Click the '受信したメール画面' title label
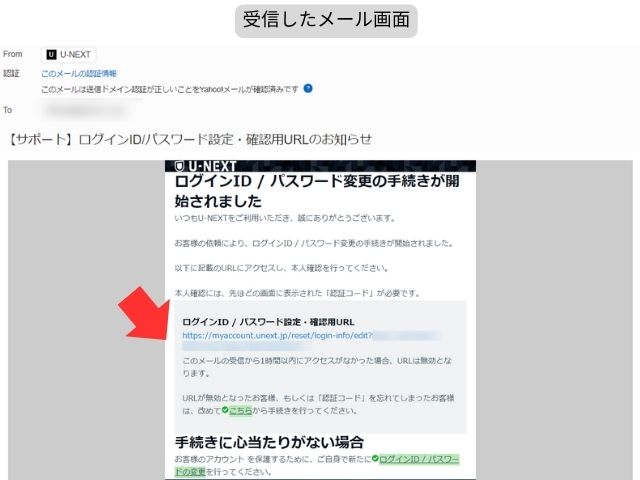The image size is (640, 480). [326, 20]
